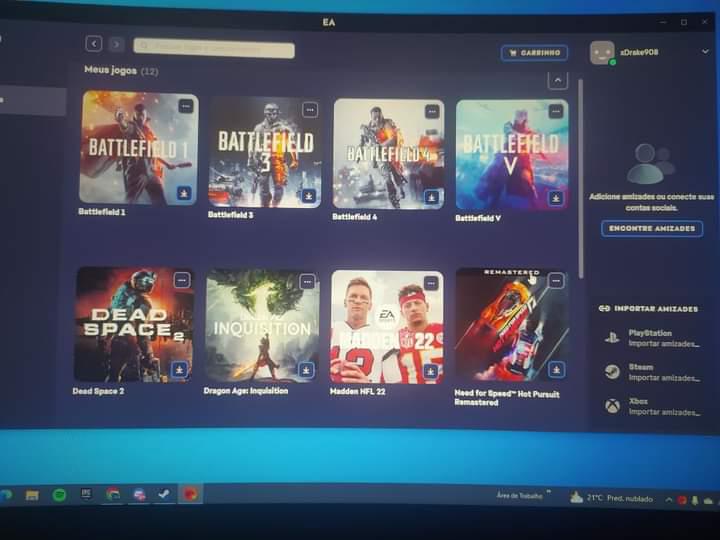Download Need for Speed Hot Pursuit Remastered

point(556,369)
